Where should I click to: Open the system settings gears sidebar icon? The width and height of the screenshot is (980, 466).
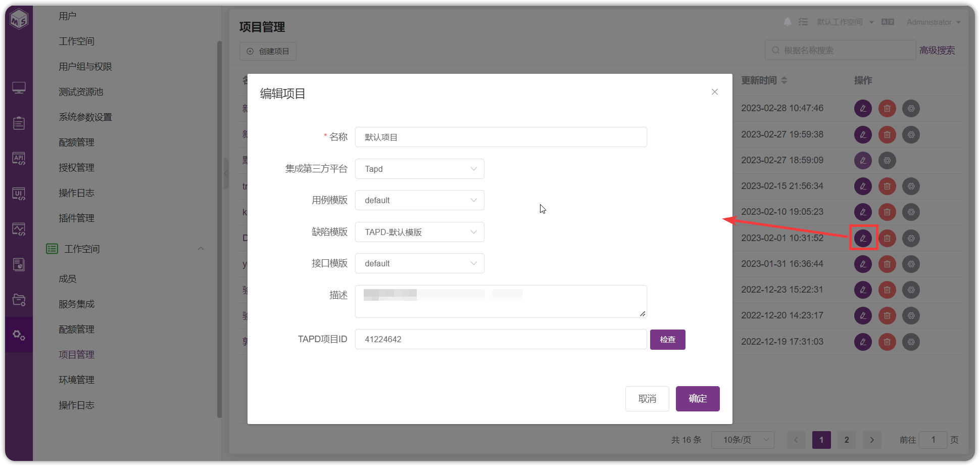coord(19,335)
